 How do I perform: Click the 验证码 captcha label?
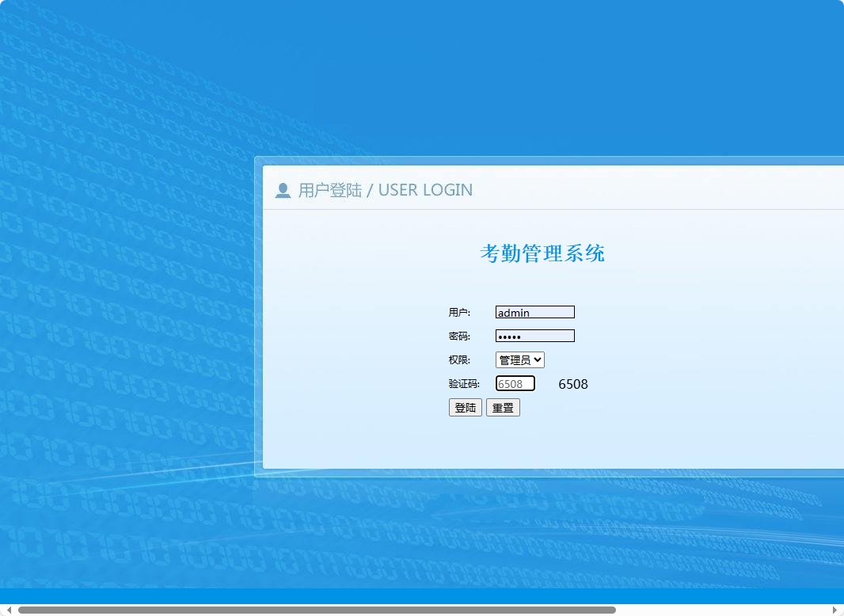pyautogui.click(x=463, y=383)
